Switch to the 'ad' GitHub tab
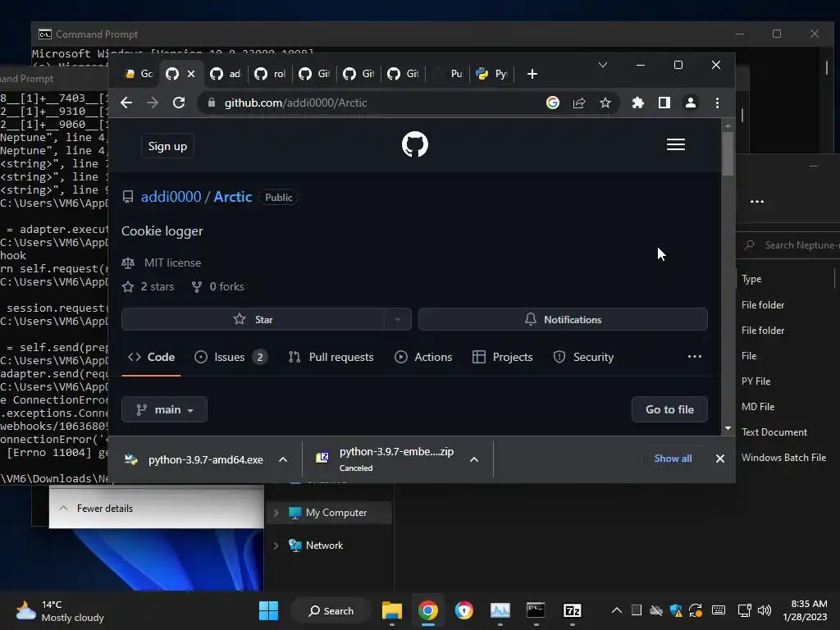Image resolution: width=840 pixels, height=630 pixels. point(225,74)
